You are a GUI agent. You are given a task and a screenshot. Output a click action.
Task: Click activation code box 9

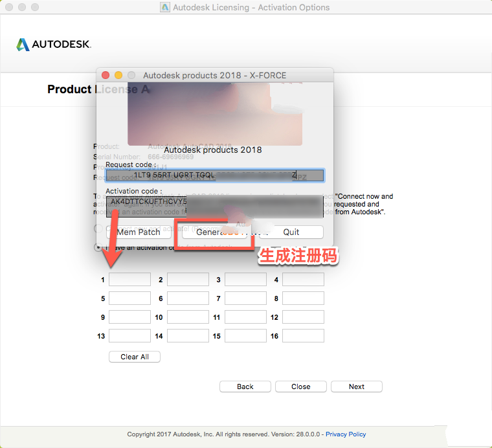[x=129, y=317]
